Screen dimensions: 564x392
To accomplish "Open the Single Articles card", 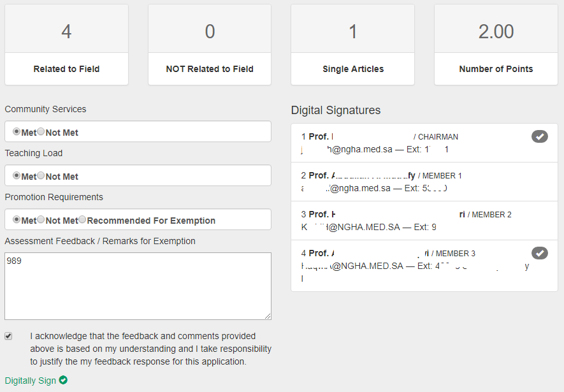I will [x=353, y=45].
